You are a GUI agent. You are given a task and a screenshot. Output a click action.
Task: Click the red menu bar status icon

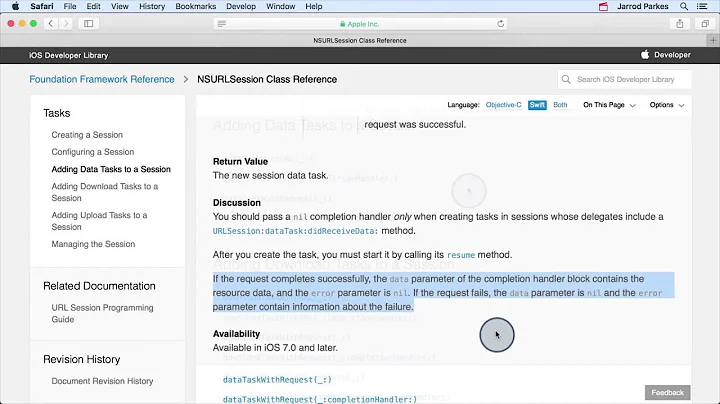coord(603,6)
